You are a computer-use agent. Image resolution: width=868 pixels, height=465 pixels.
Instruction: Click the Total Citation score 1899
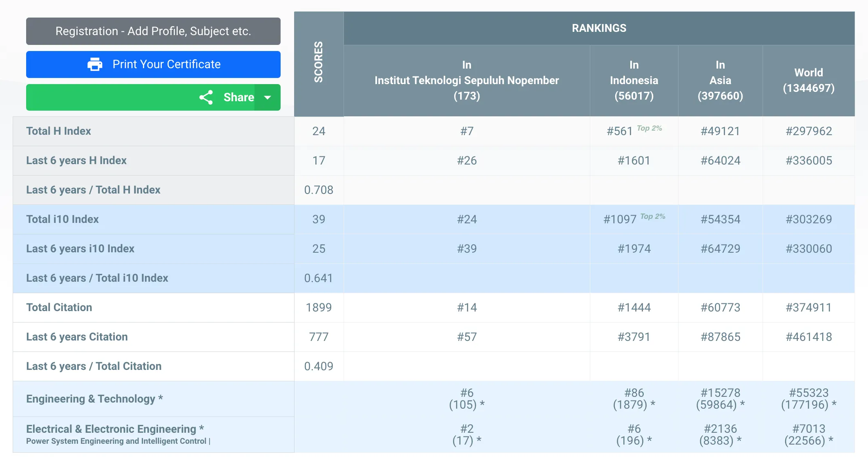pos(319,307)
